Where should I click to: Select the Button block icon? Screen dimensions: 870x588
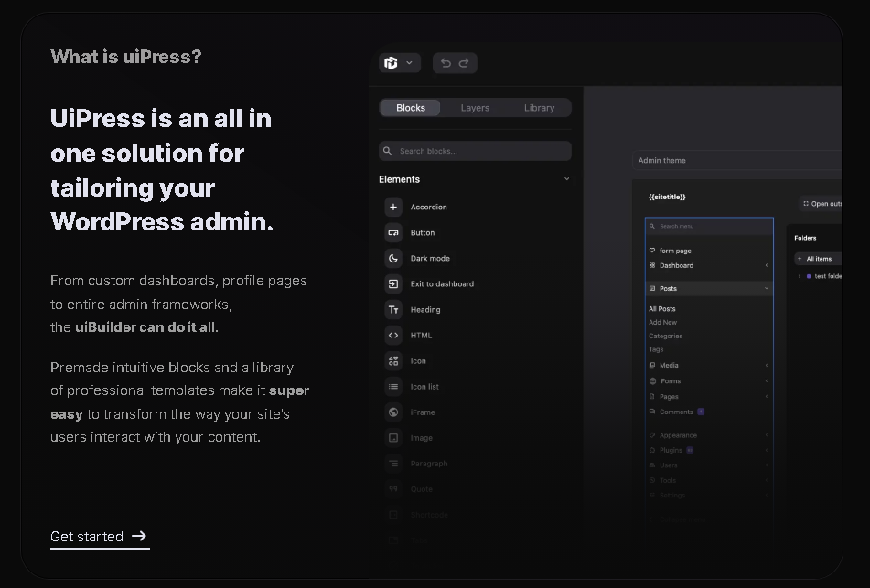point(393,232)
